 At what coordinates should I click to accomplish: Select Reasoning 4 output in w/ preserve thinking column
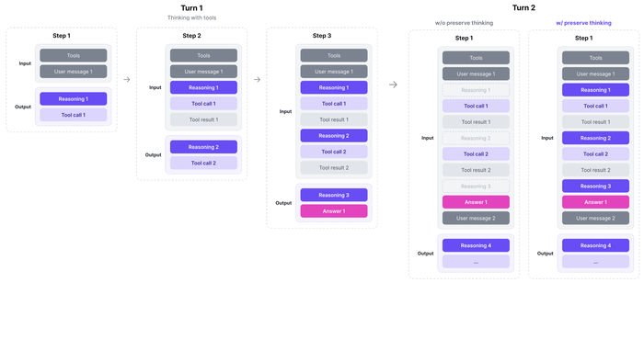(595, 245)
